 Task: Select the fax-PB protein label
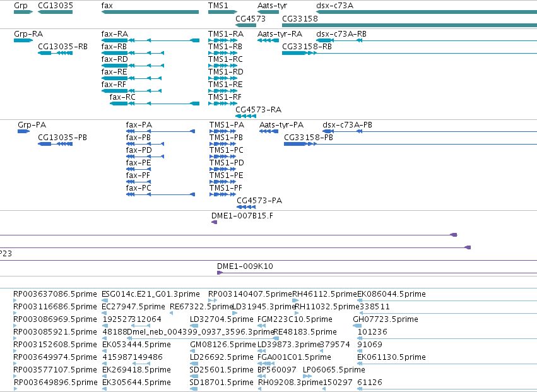pos(138,138)
